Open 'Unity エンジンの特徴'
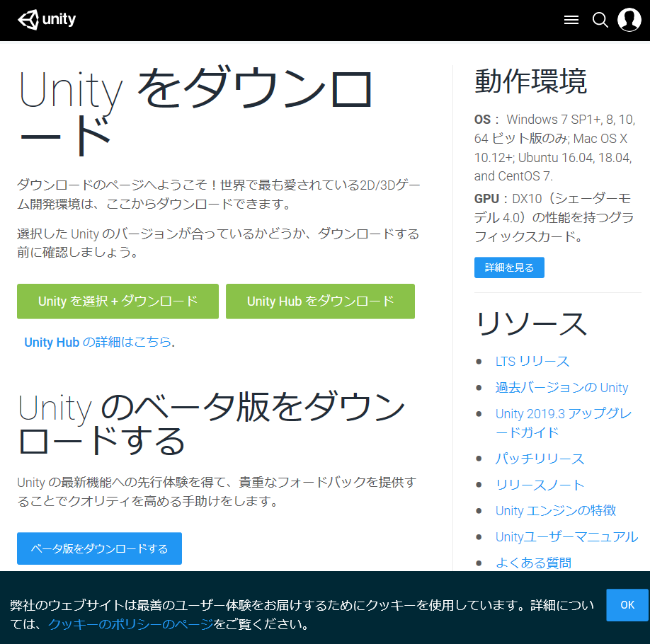Screen dimensions: 650x644 coord(556,511)
